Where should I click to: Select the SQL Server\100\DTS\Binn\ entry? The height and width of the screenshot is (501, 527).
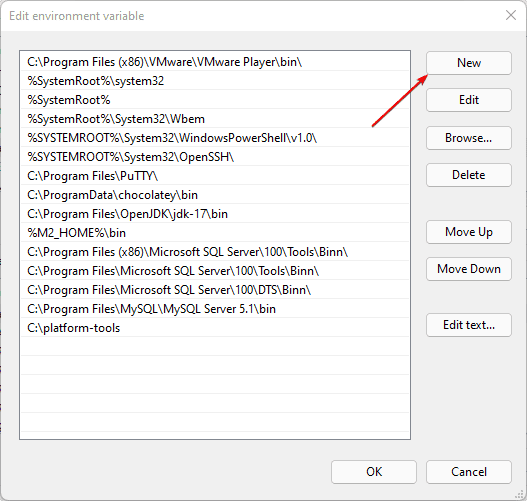tap(215, 290)
